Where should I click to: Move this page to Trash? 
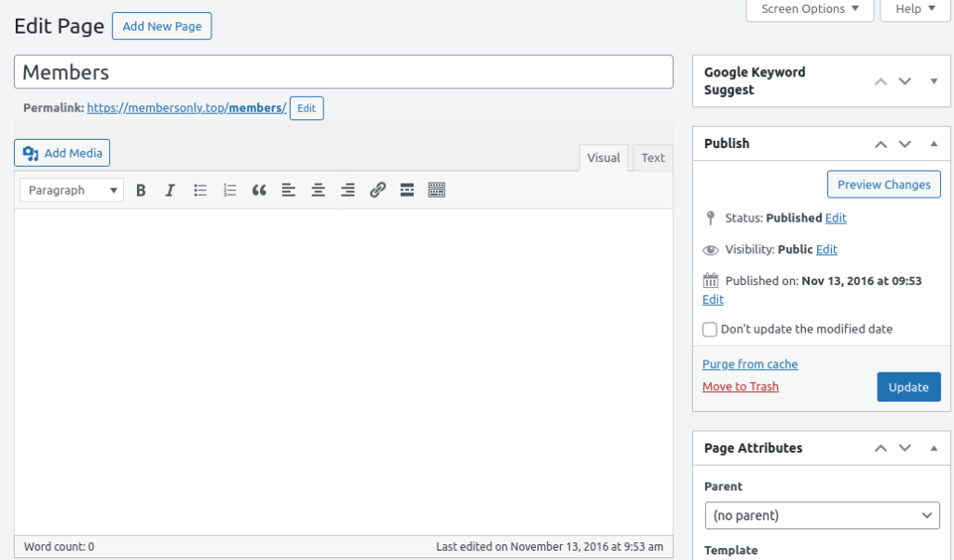pos(740,386)
